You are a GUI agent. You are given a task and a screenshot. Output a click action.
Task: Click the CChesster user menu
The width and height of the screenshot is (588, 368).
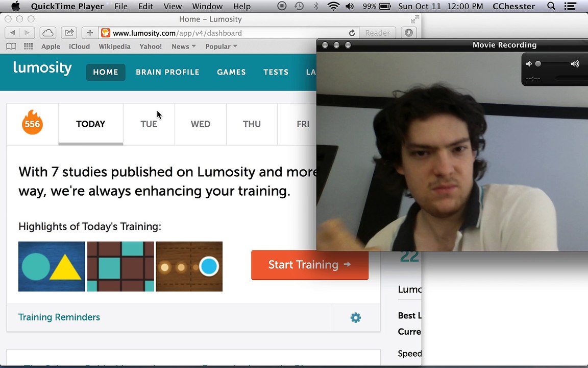tap(514, 6)
